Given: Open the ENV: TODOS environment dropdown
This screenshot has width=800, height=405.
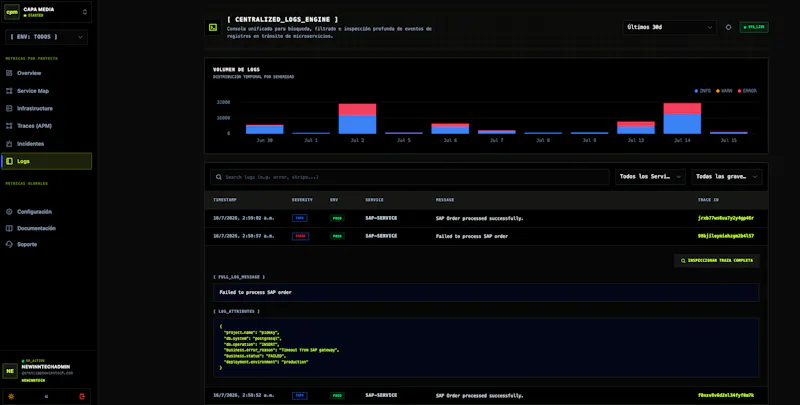Looking at the screenshot, I should [x=46, y=37].
